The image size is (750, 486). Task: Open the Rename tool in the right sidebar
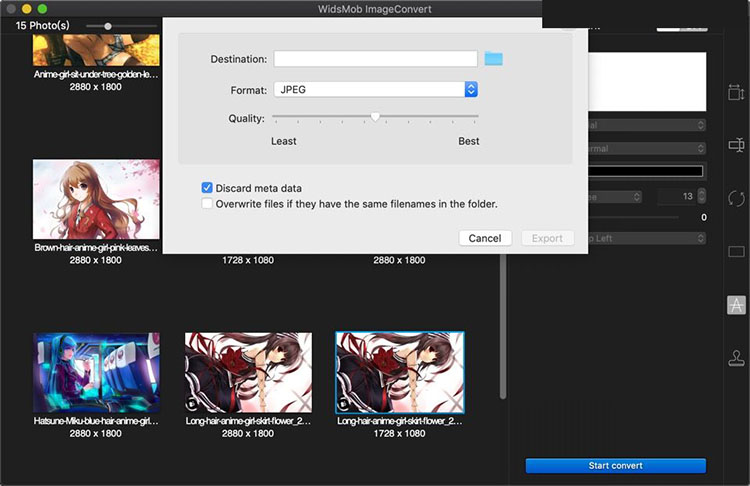(x=736, y=145)
